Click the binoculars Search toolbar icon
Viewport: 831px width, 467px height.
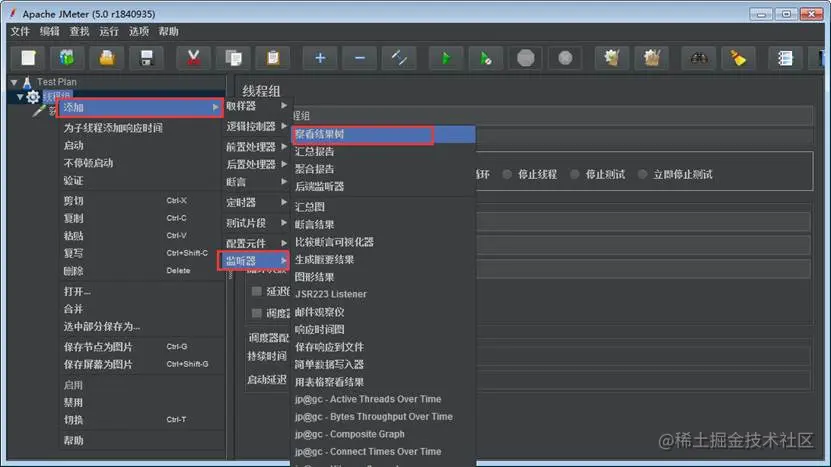point(699,58)
